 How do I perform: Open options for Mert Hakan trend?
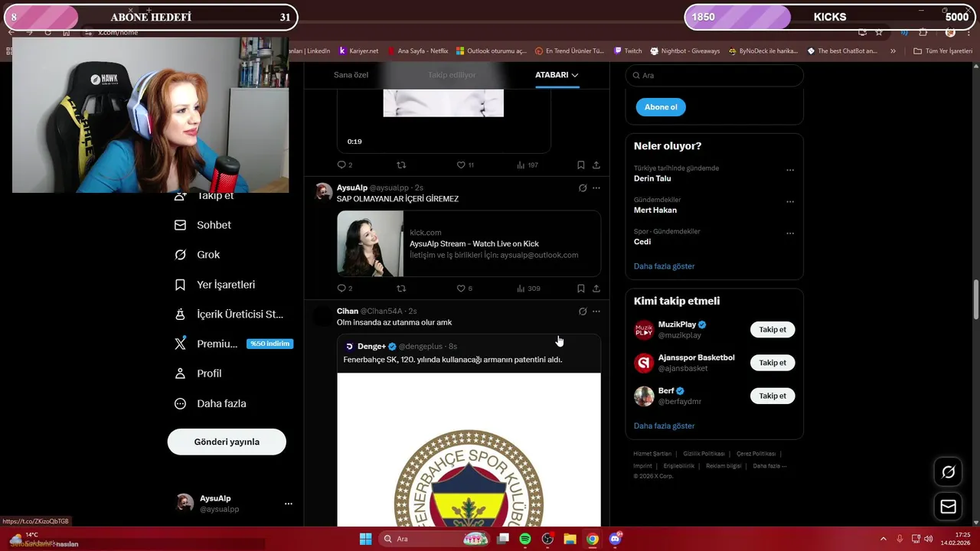point(790,202)
